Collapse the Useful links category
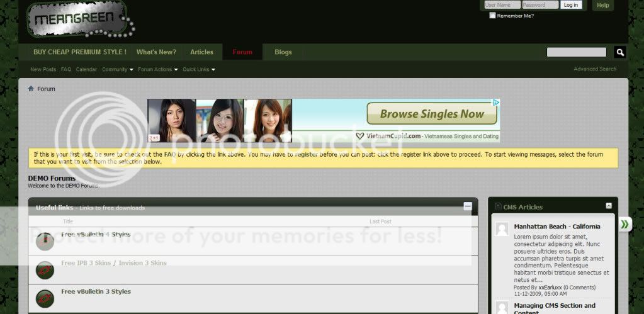Image resolution: width=644 pixels, height=314 pixels. pyautogui.click(x=467, y=206)
